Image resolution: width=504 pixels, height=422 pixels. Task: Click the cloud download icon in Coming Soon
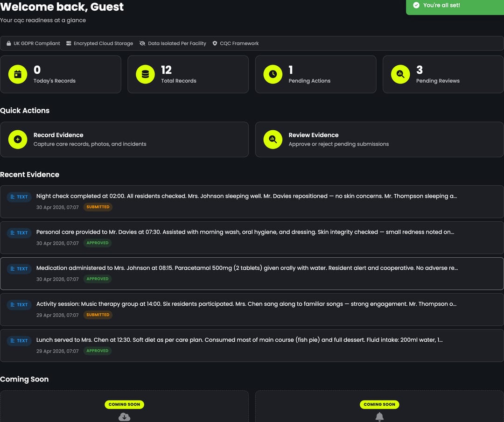[125, 417]
